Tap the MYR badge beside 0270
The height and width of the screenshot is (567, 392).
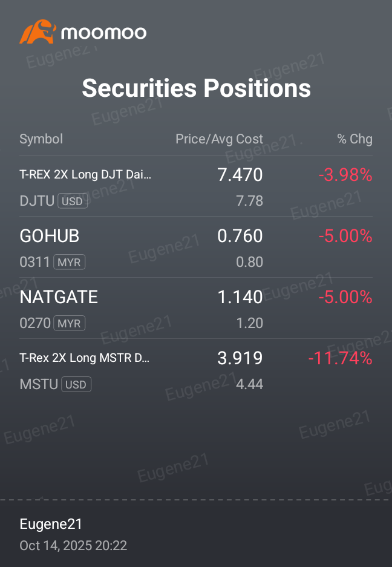coord(70,323)
